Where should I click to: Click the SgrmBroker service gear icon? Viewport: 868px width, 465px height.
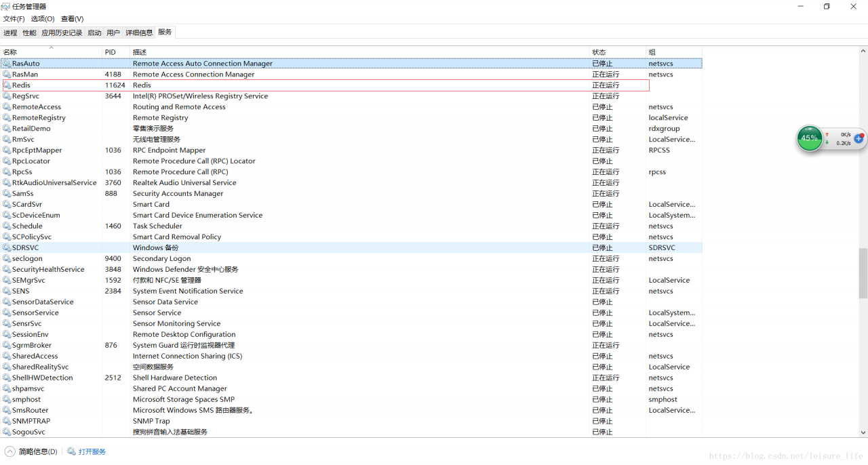coord(7,345)
